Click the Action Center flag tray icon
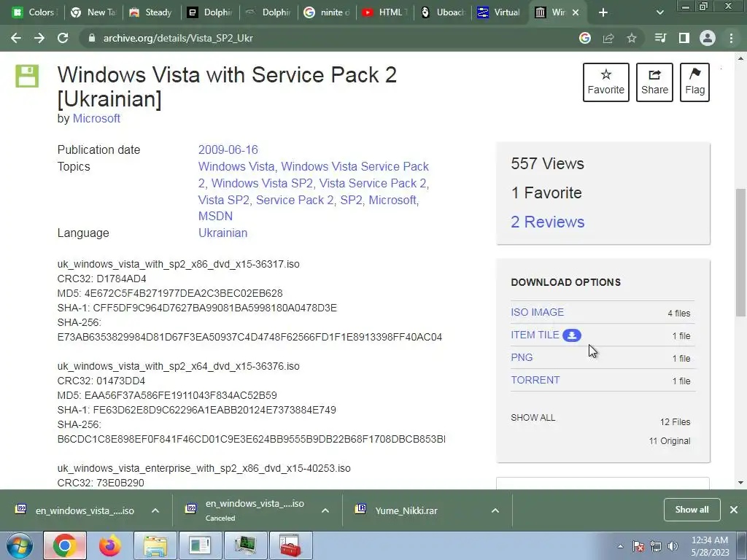This screenshot has height=560, width=747. click(638, 546)
